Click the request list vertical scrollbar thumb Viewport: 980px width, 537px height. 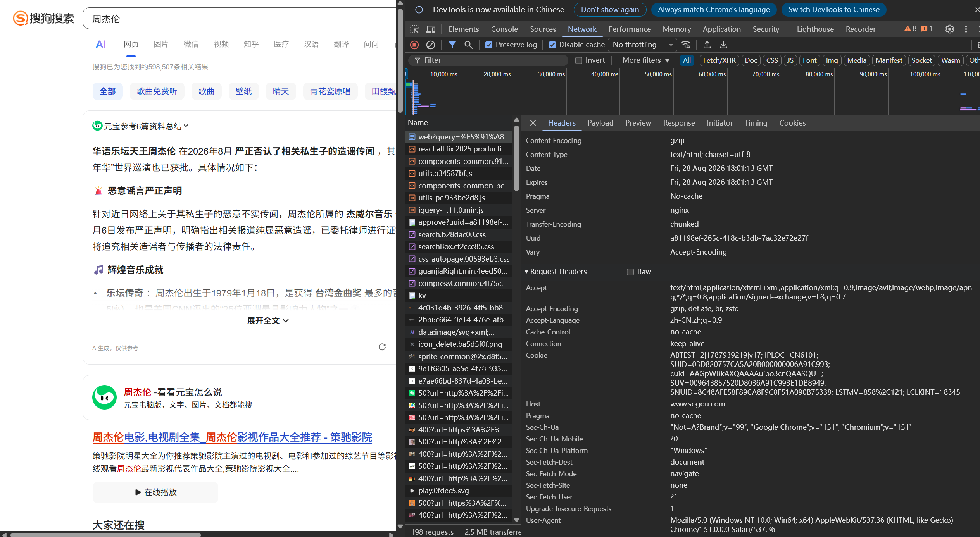(516, 158)
